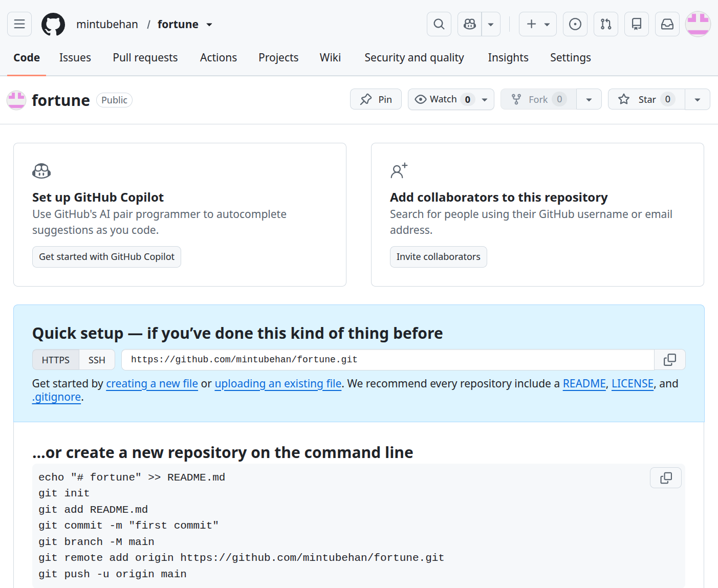Click Invite collaborators button
The width and height of the screenshot is (718, 588).
tap(439, 257)
